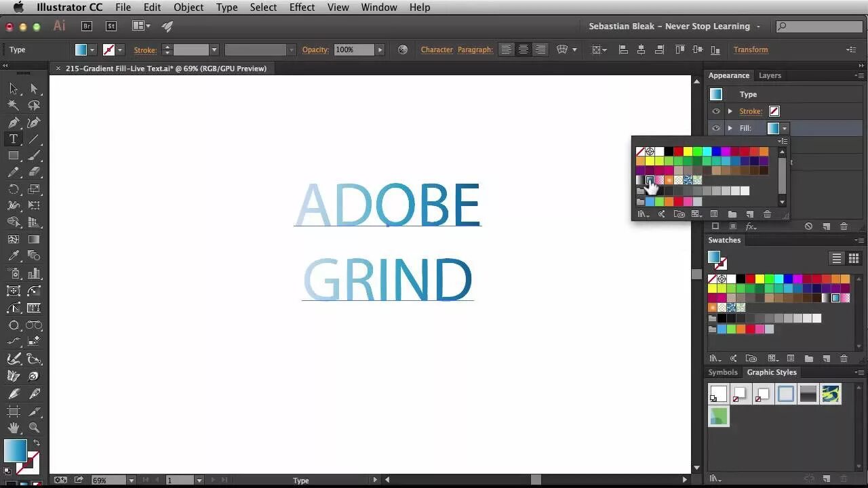Open the opacity slider arrow
Image resolution: width=868 pixels, height=488 pixels.
coord(380,49)
